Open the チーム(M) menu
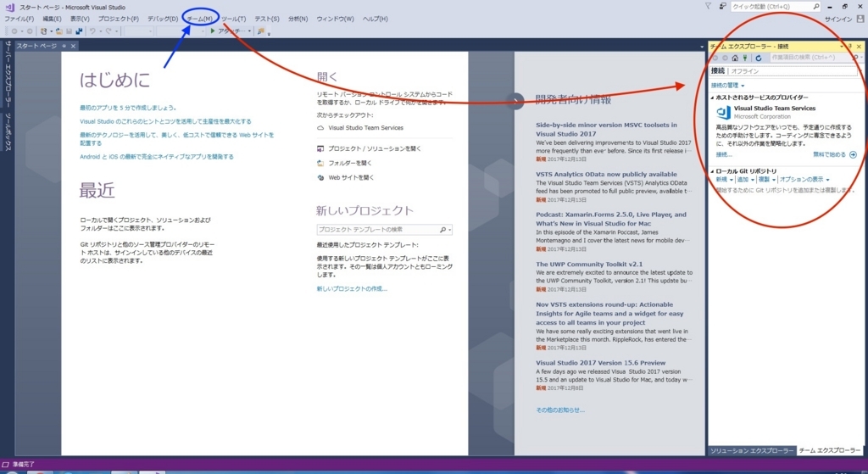The image size is (868, 474). coord(200,19)
